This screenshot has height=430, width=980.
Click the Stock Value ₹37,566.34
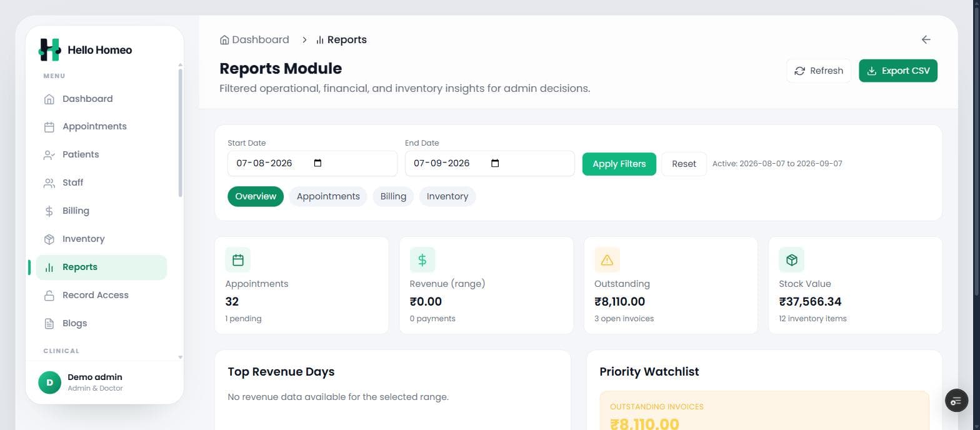pos(810,302)
